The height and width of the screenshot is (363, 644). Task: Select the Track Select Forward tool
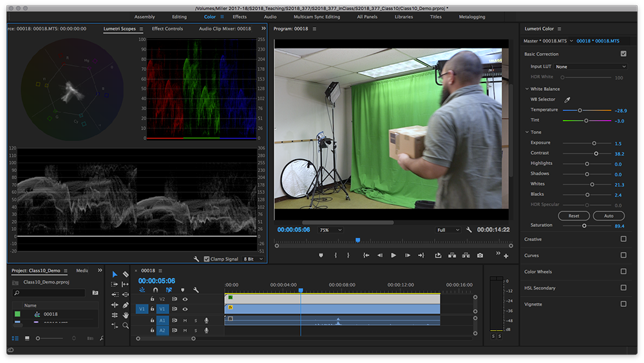115,284
